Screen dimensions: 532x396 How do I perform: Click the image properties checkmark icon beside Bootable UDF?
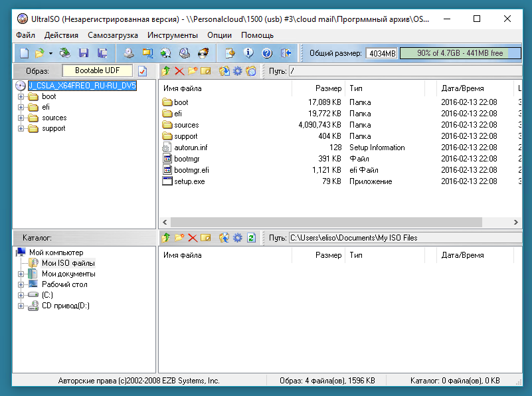pyautogui.click(x=143, y=71)
